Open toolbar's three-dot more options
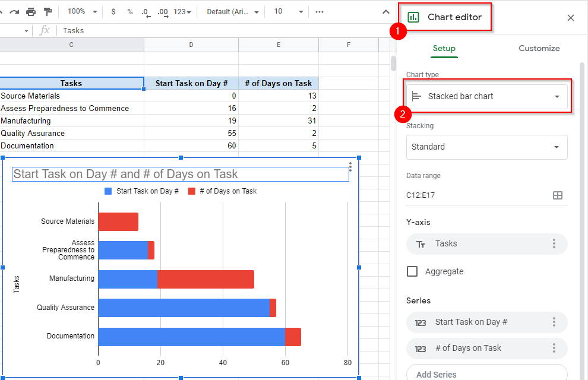This screenshot has width=588, height=380. [x=320, y=12]
